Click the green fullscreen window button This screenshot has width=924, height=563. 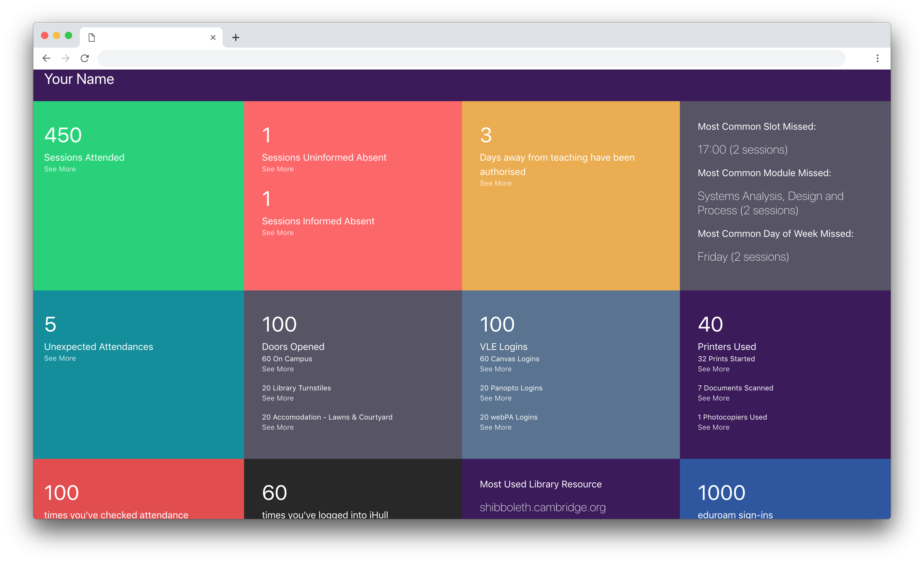[x=68, y=36]
